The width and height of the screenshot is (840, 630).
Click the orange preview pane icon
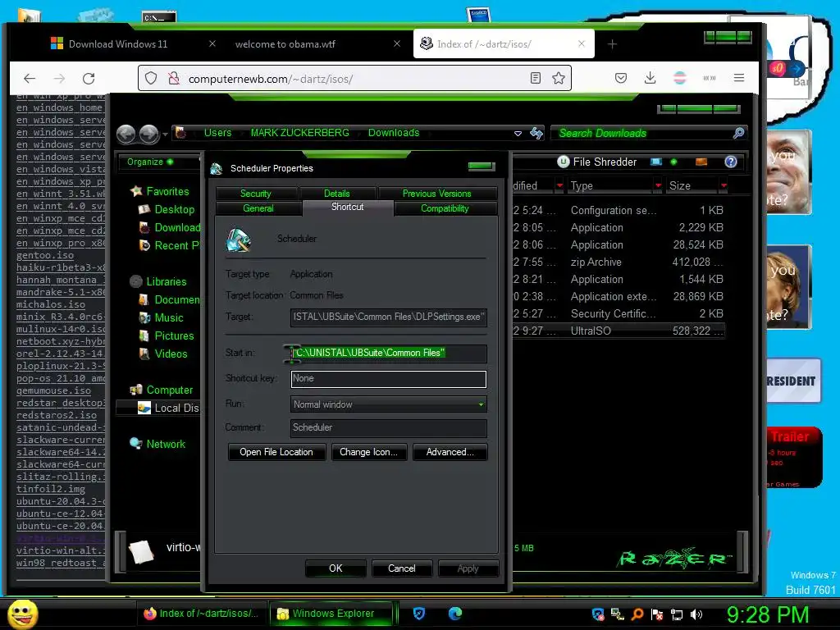click(x=701, y=162)
